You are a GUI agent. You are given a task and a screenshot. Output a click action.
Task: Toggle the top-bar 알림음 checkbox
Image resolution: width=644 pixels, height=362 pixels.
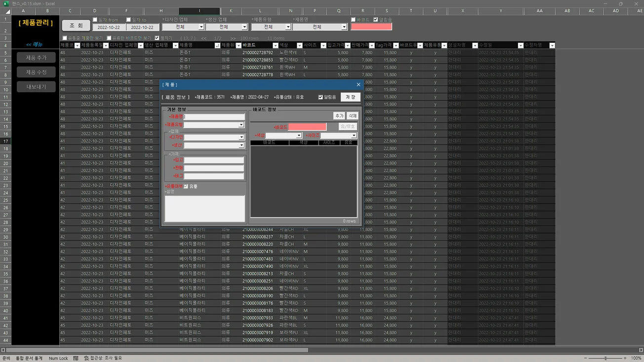coord(376,20)
